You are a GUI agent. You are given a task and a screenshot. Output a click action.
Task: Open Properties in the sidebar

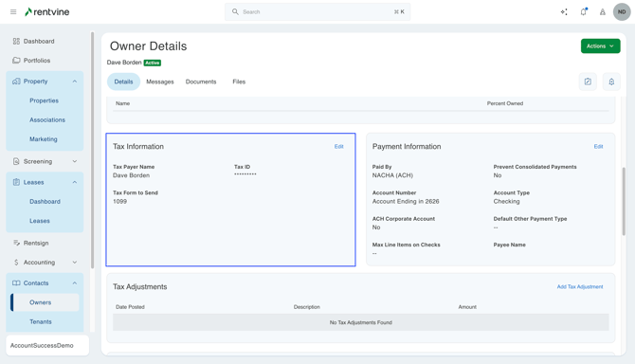[45, 100]
